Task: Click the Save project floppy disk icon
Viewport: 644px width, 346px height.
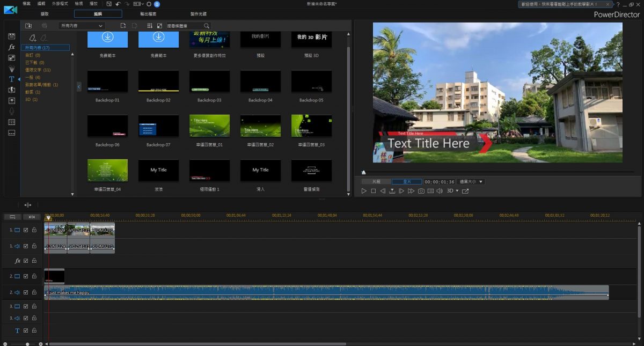Action: click(109, 4)
